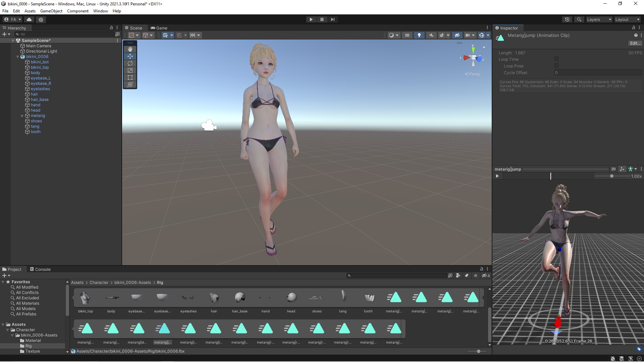Select All Materials in Favorites

point(28,303)
